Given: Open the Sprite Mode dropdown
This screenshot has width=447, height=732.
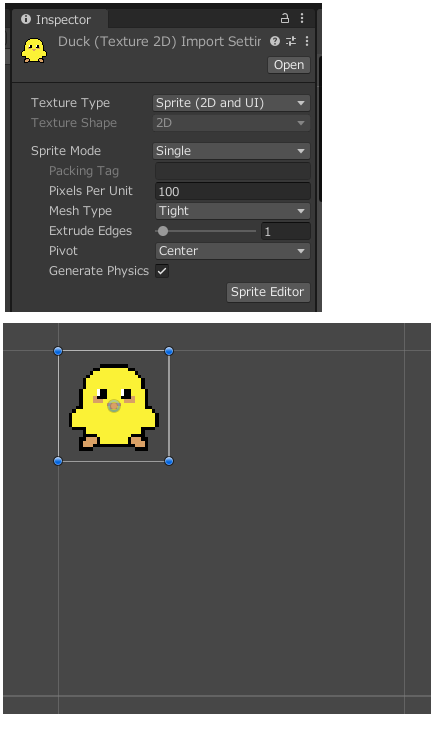Looking at the screenshot, I should pos(231,151).
